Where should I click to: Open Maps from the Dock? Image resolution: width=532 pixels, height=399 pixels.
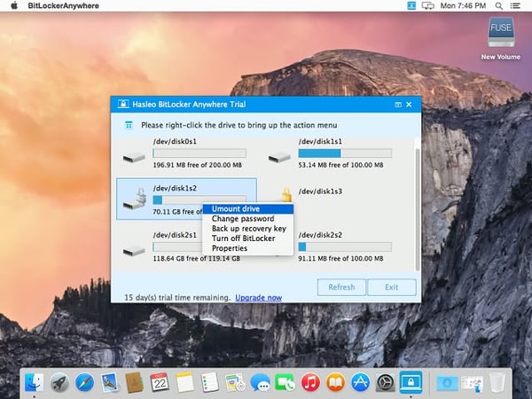coord(235,383)
